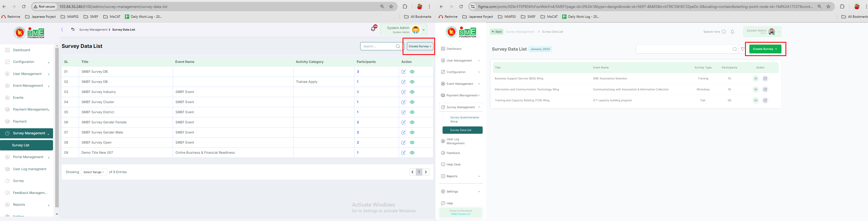Bookmark the page with star in left browser
The height and width of the screenshot is (221, 868).
pyautogui.click(x=391, y=6)
